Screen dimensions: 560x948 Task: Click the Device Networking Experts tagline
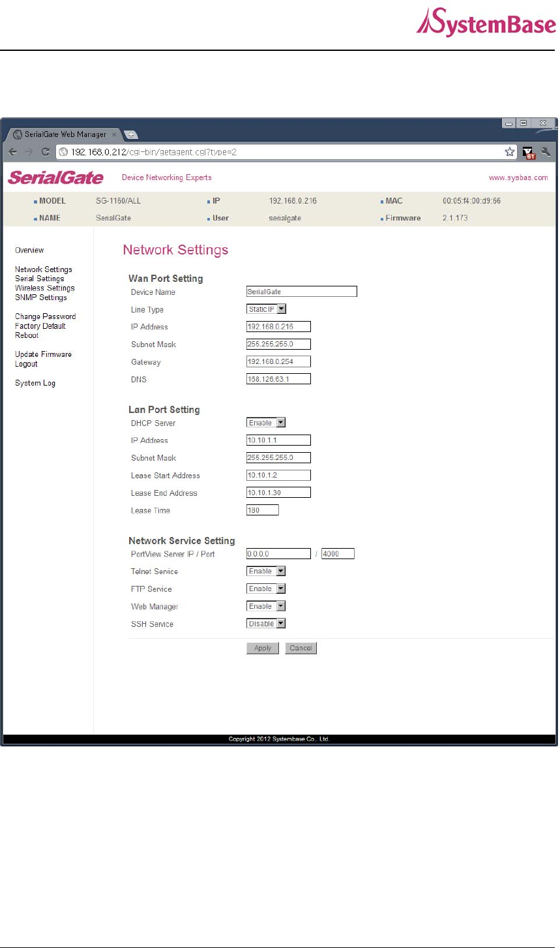click(x=166, y=177)
